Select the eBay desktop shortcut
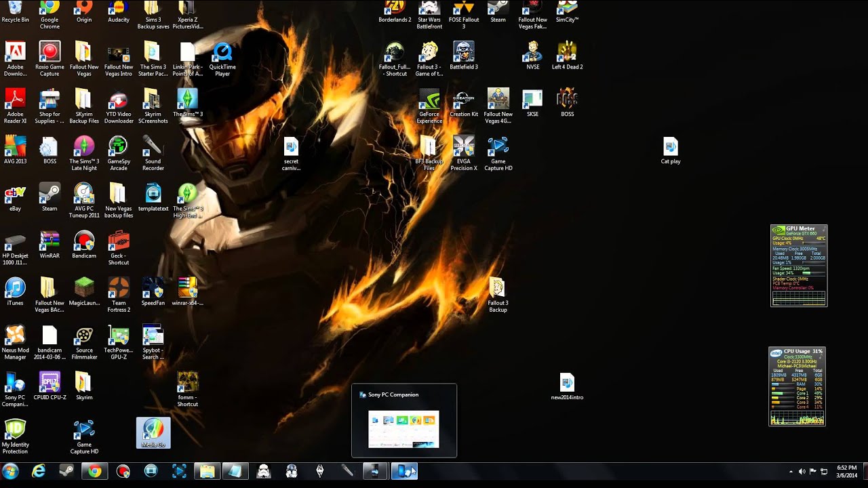Image resolution: width=868 pixels, height=488 pixels. (x=15, y=197)
